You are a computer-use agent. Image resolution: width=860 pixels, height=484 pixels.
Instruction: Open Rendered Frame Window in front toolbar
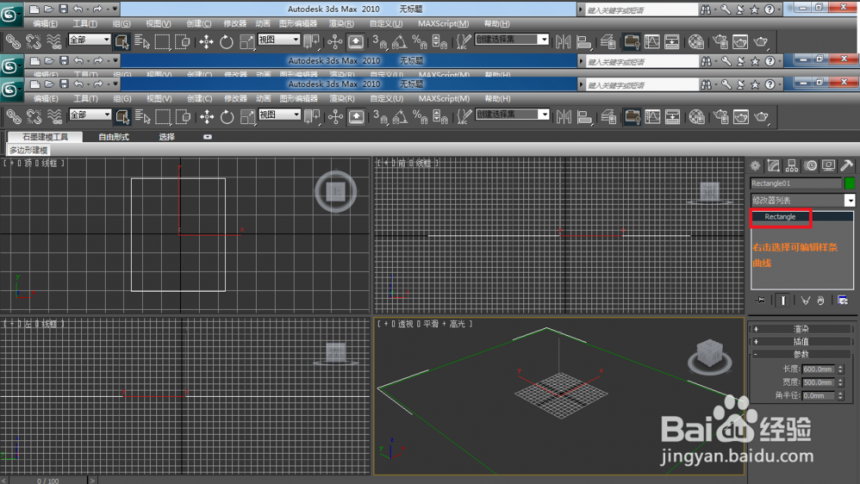pos(741,117)
